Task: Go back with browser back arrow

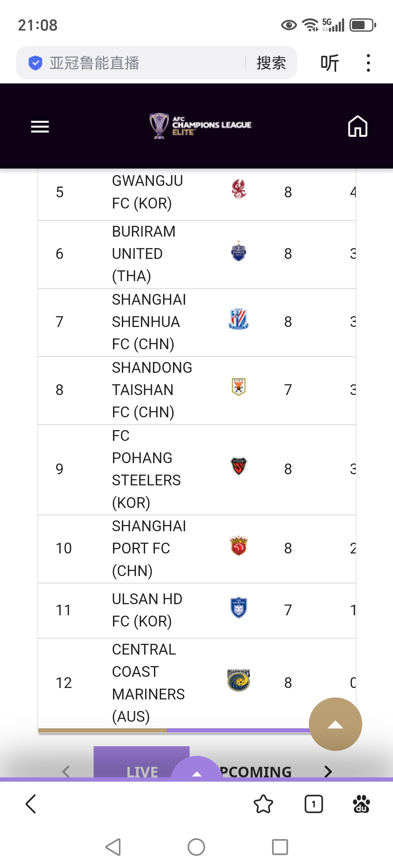Action: click(31, 804)
